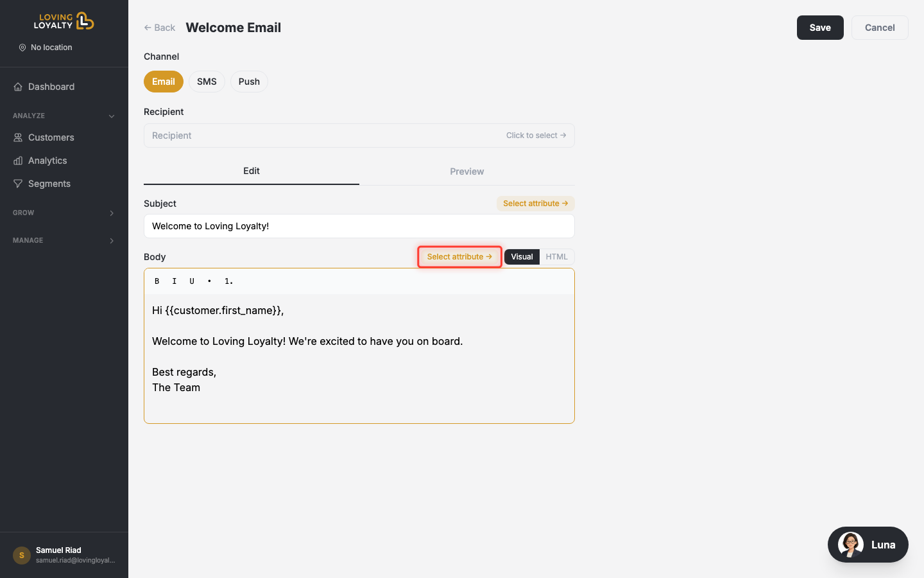924x578 pixels.
Task: Click the customer.first_name placeholder text
Action: pyautogui.click(x=223, y=311)
